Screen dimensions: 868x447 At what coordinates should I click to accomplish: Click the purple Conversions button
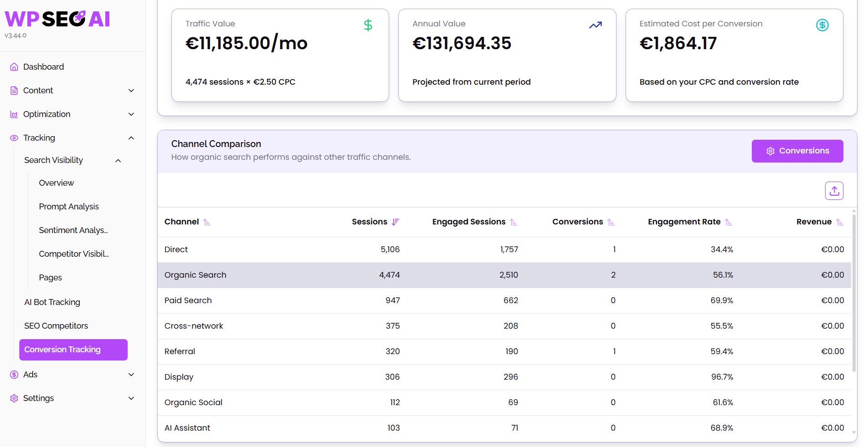797,151
